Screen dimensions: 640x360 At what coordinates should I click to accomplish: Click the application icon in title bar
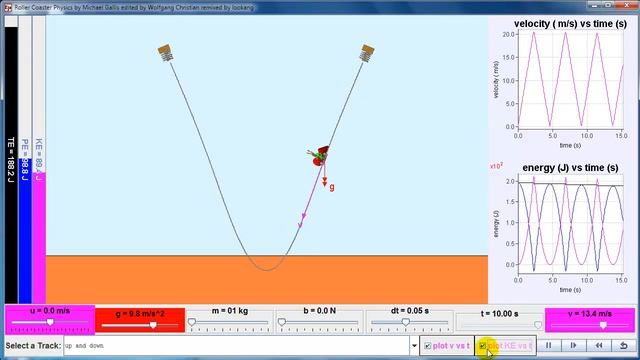pyautogui.click(x=8, y=7)
